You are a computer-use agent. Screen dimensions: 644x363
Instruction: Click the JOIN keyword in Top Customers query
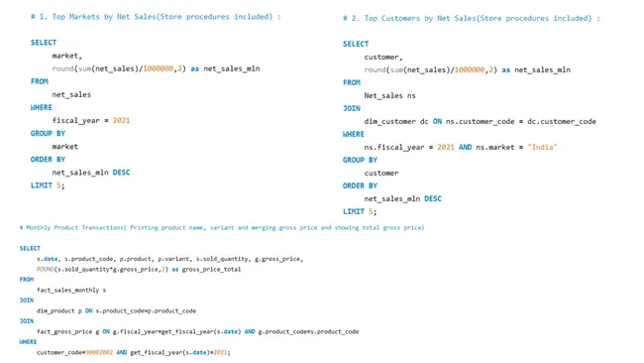(352, 108)
